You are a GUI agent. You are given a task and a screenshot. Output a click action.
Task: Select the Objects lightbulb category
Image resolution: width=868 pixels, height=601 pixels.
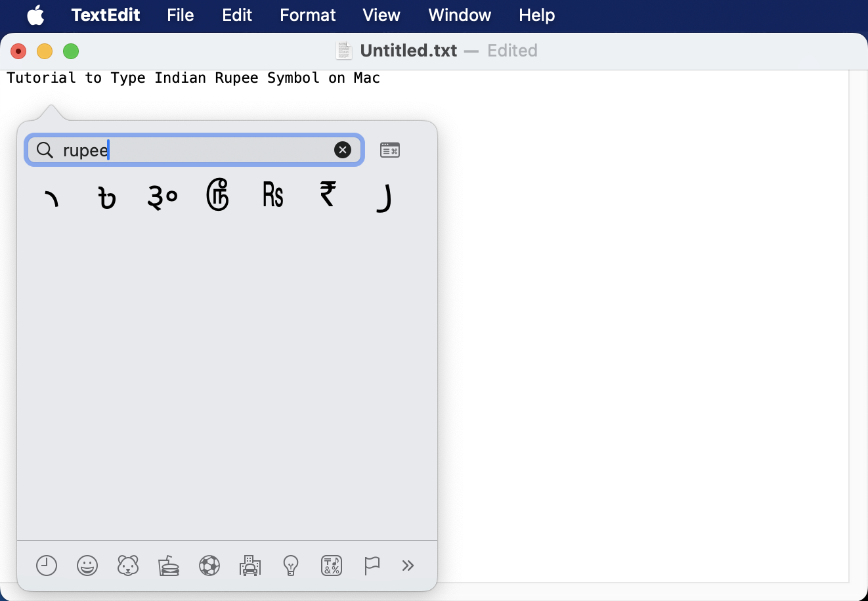tap(291, 566)
